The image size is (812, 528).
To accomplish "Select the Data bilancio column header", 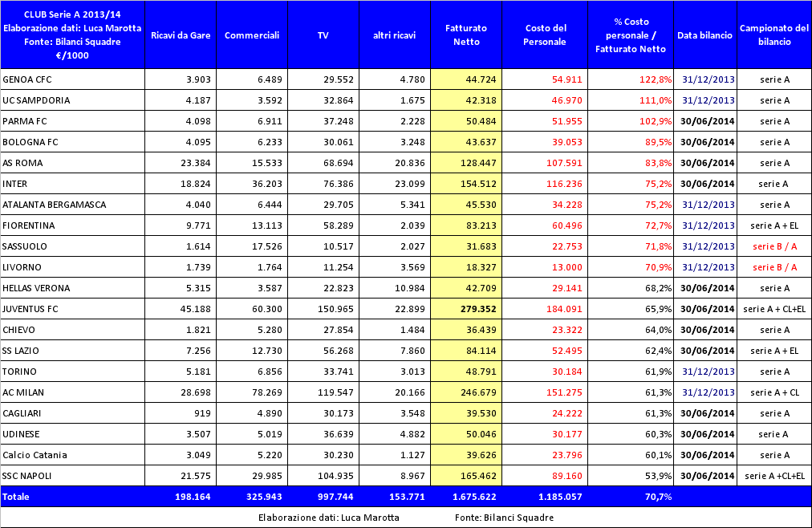I will point(704,35).
